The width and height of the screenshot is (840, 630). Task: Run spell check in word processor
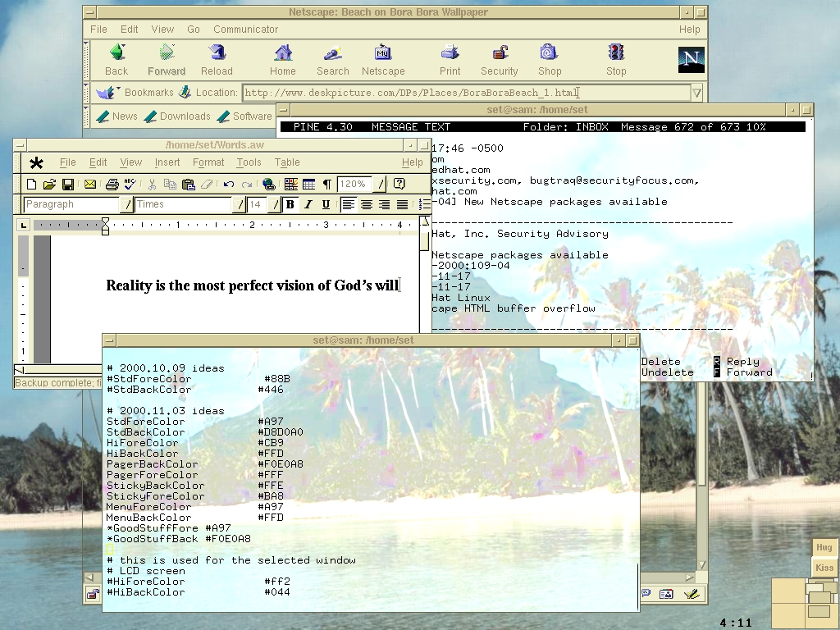tap(130, 185)
